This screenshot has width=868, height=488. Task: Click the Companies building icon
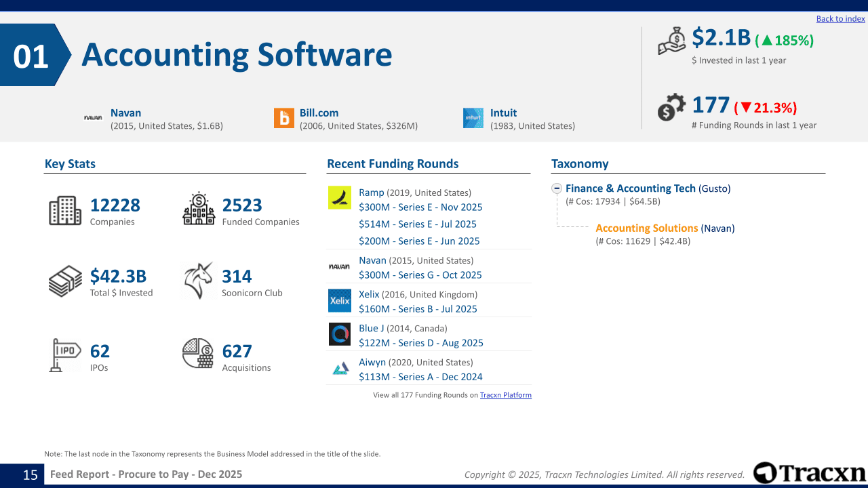pos(65,210)
